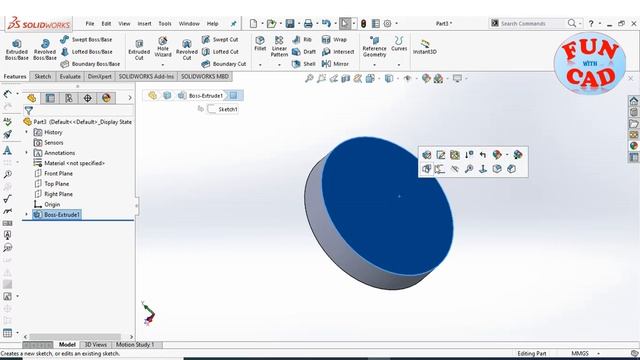
Task: Click the Print icon in toolbar
Action: point(308,24)
